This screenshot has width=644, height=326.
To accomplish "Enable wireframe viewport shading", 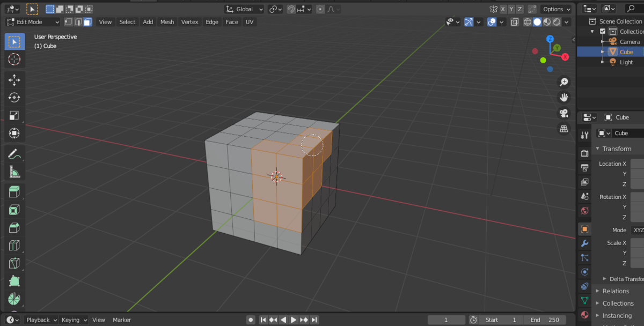I will tap(527, 22).
